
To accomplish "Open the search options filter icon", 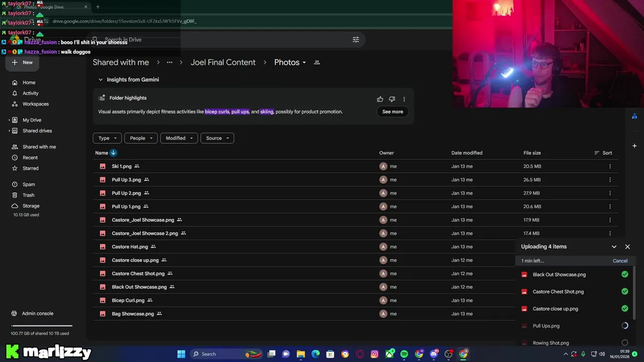I will pyautogui.click(x=356, y=40).
